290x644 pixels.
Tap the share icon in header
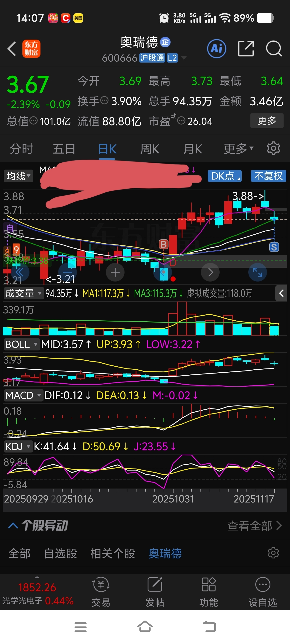pos(246,49)
